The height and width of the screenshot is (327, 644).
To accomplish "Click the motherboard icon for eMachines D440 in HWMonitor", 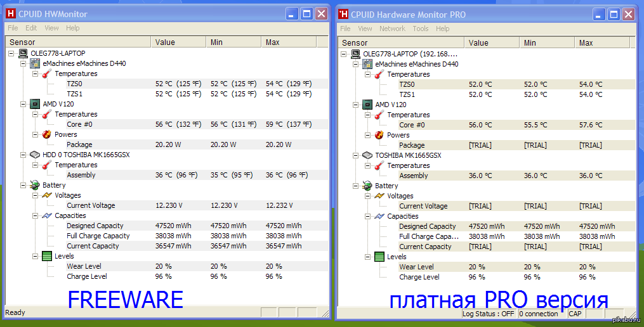I will [x=35, y=63].
